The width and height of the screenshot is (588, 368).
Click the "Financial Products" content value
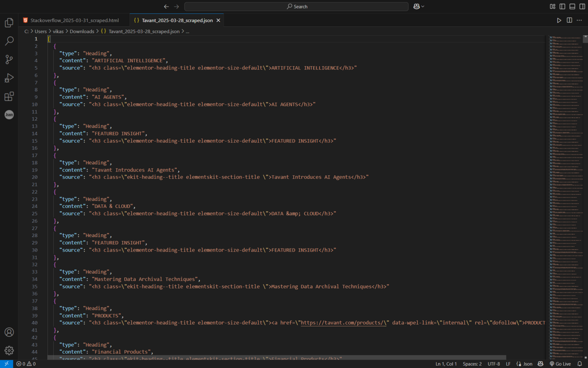pos(121,352)
